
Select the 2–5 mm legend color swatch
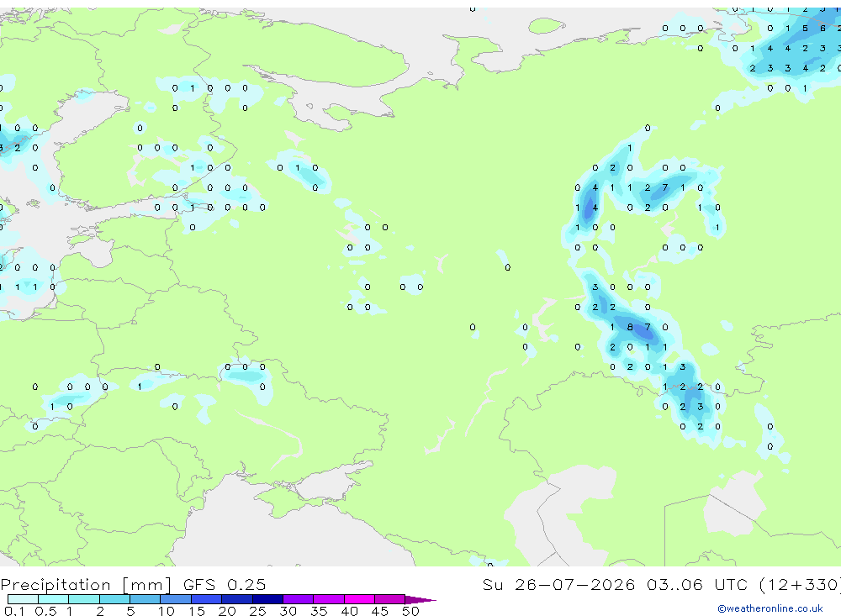click(x=114, y=599)
